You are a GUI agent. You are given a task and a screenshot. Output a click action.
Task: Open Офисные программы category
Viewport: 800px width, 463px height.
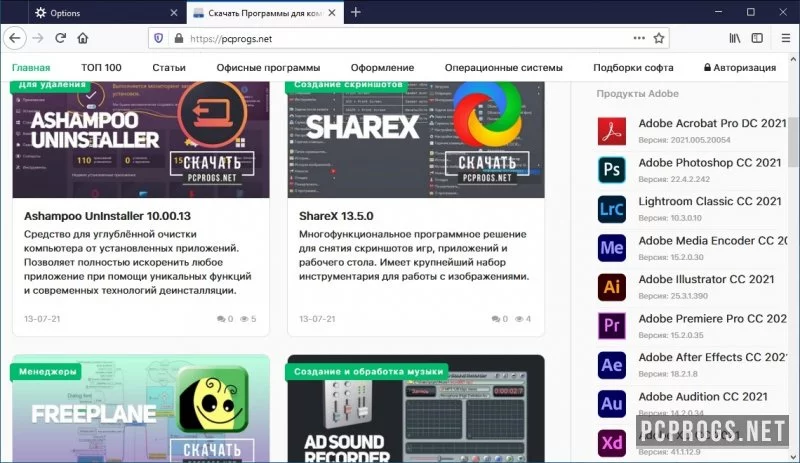268,68
